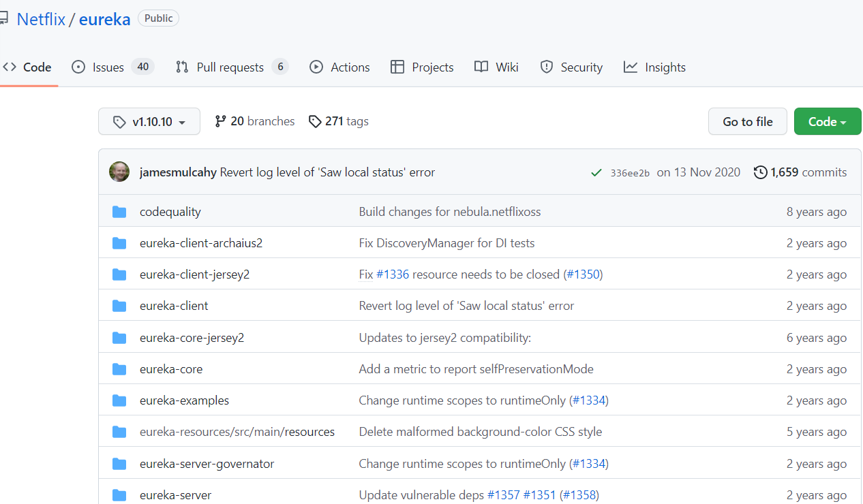Click folder icon in the Update vulnerable deps row
This screenshot has width=863, height=504.
[x=119, y=495]
